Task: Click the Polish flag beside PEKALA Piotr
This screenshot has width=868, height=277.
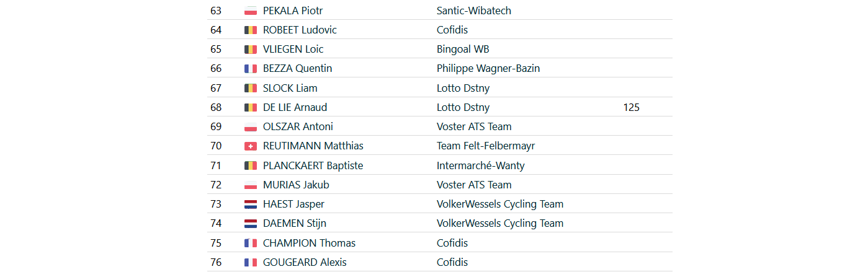Action: [251, 11]
